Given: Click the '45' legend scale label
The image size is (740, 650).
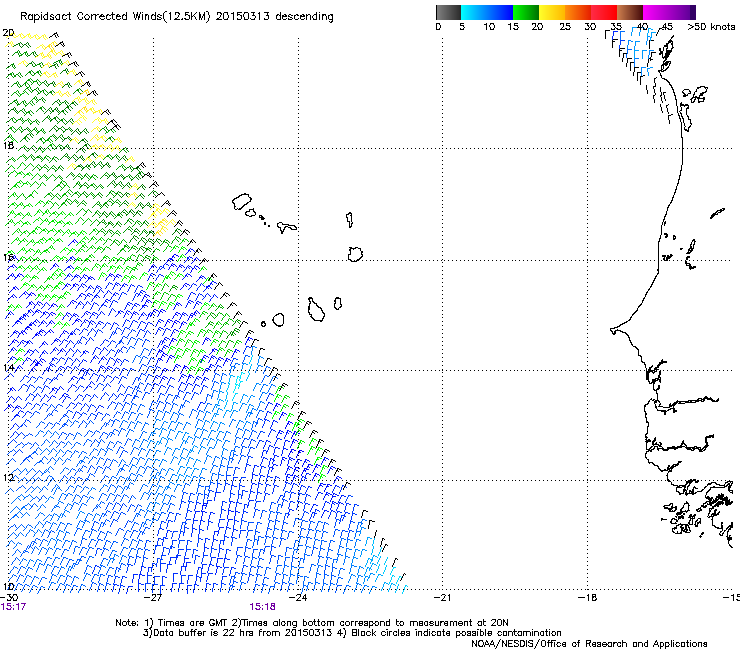Looking at the screenshot, I should [666, 27].
